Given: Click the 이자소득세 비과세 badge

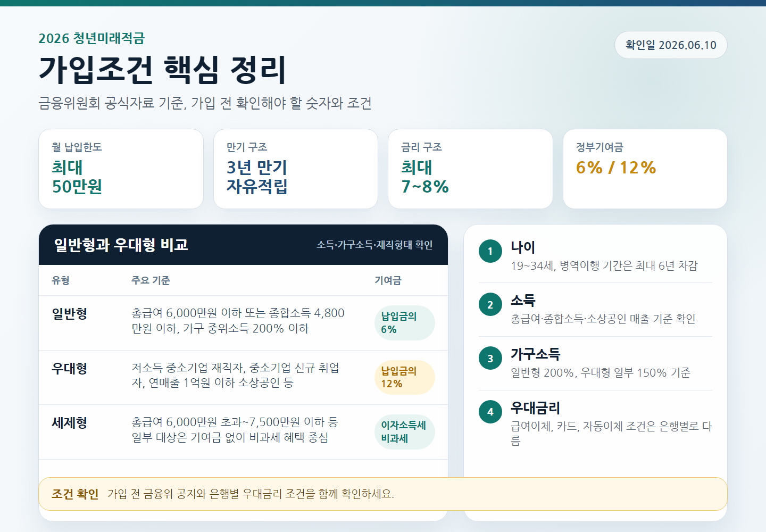Looking at the screenshot, I should coord(405,432).
